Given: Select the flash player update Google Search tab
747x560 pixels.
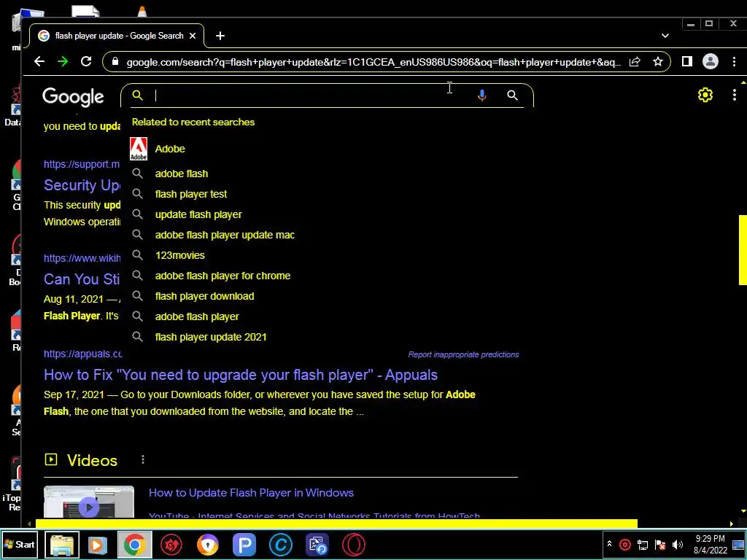Looking at the screenshot, I should coord(117,36).
